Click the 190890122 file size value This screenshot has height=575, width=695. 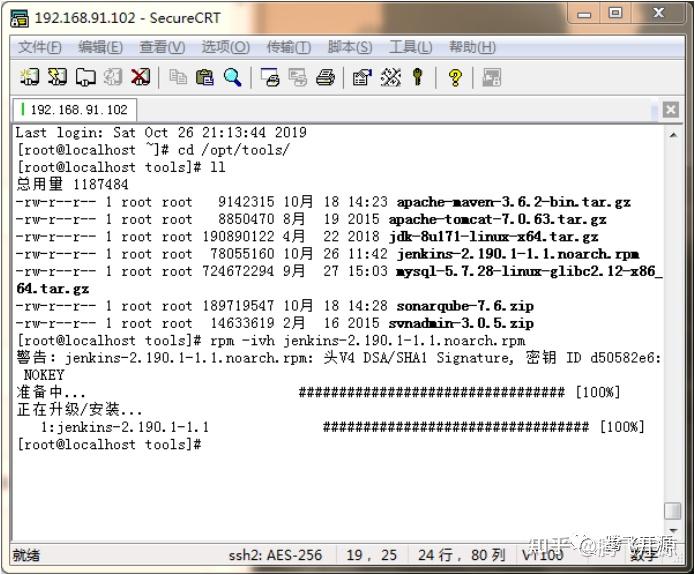click(238, 237)
